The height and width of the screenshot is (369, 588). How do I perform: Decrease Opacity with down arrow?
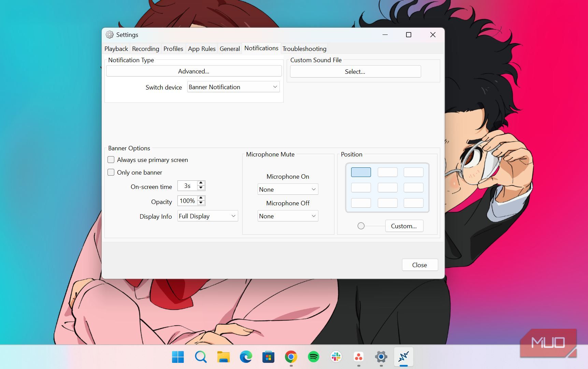coord(201,203)
